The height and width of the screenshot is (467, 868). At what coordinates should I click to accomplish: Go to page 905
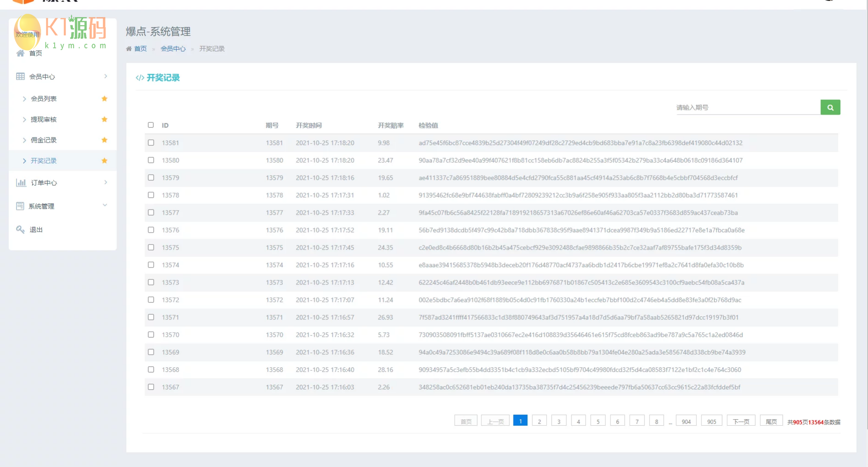pos(712,421)
